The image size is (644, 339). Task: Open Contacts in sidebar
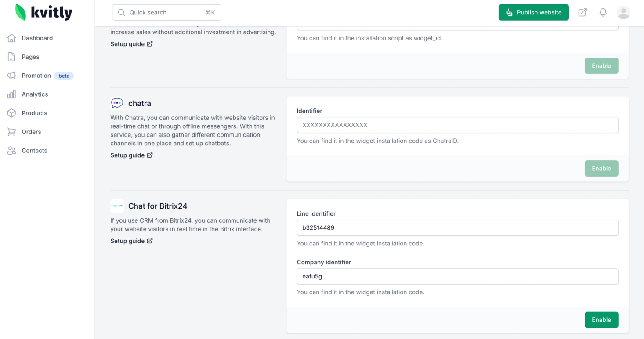(34, 151)
